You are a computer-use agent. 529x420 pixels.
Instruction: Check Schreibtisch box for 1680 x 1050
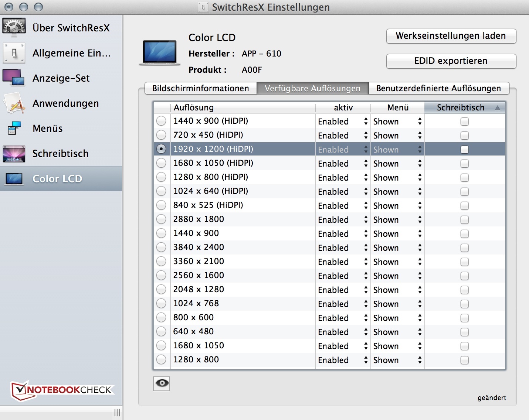(465, 346)
